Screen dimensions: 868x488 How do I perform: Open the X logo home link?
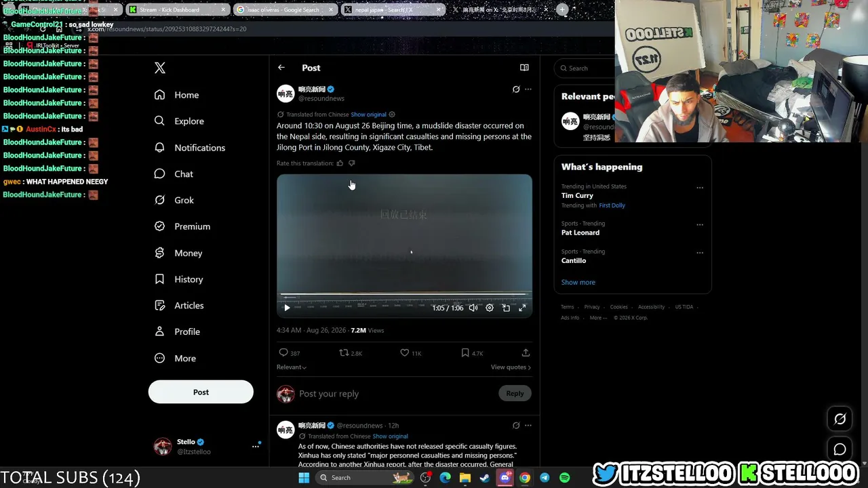160,68
